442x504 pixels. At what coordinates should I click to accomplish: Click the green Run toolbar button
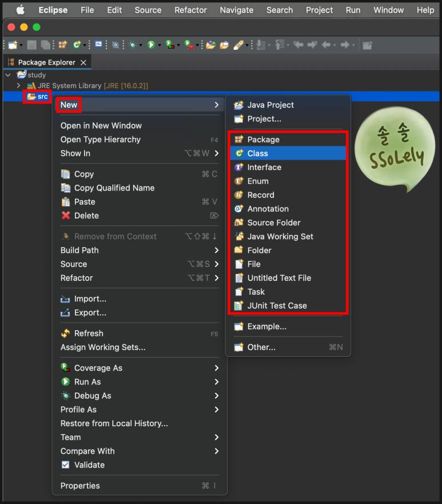151,45
